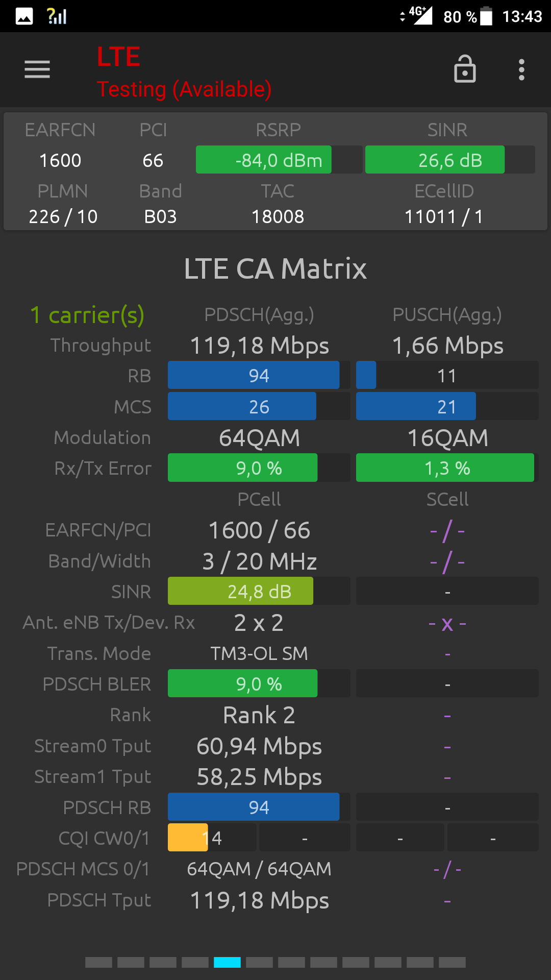Tap the PDSCH RB 94 bar under Throughput
This screenshot has height=980, width=551.
tap(259, 375)
